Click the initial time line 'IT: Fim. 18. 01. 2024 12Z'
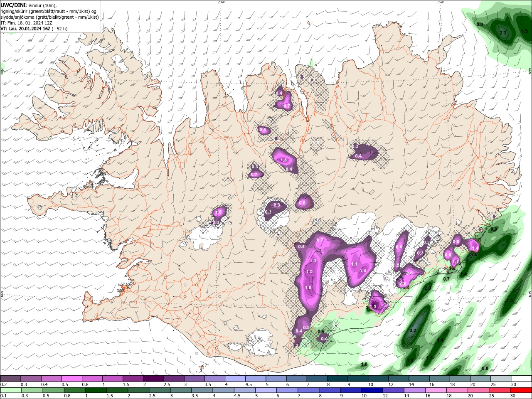Image resolution: width=532 pixels, height=399 pixels. pyautogui.click(x=26, y=23)
